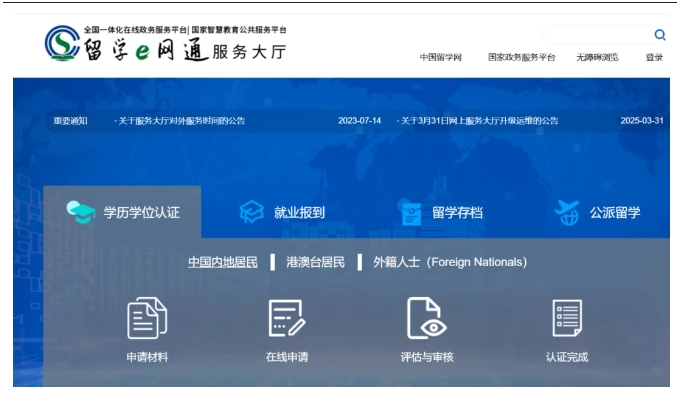Screen dimensions: 677x395
Task: Click the 就业报到 graduation cap icon
Action: coord(251,212)
